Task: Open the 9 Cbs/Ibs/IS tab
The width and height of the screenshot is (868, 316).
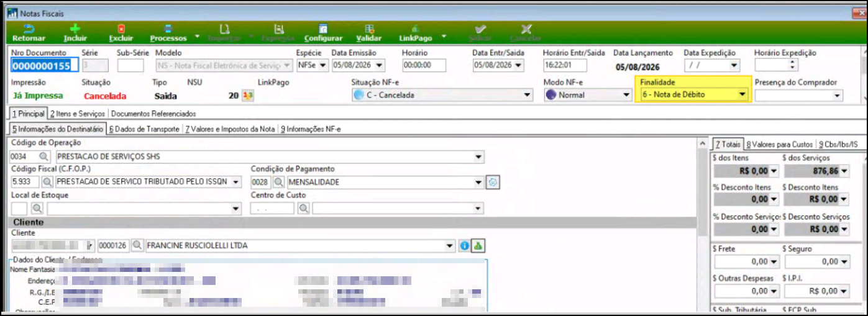Action: point(838,144)
